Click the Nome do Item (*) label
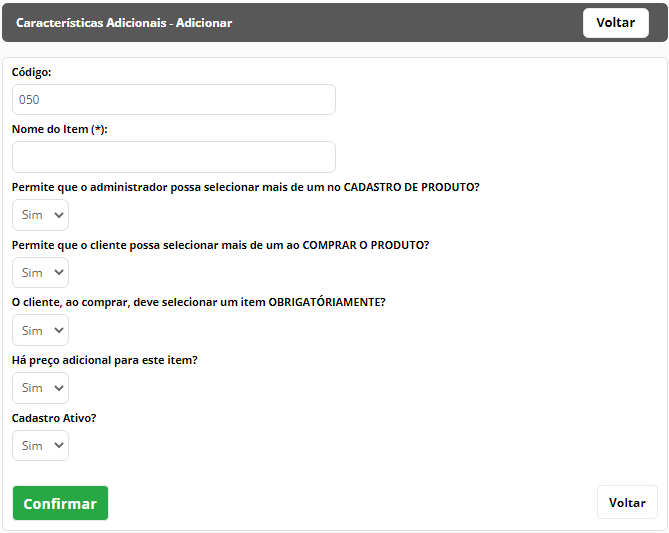The height and width of the screenshot is (533, 669). pos(60,129)
